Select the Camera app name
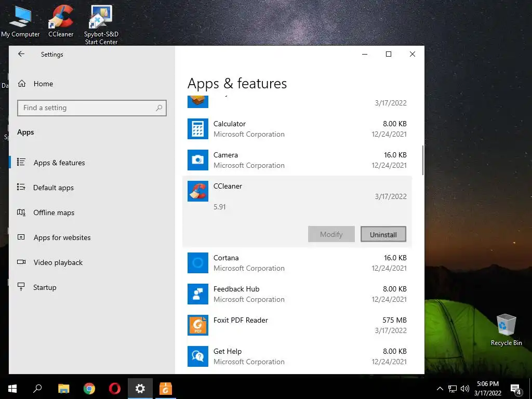532x399 pixels. (225, 155)
